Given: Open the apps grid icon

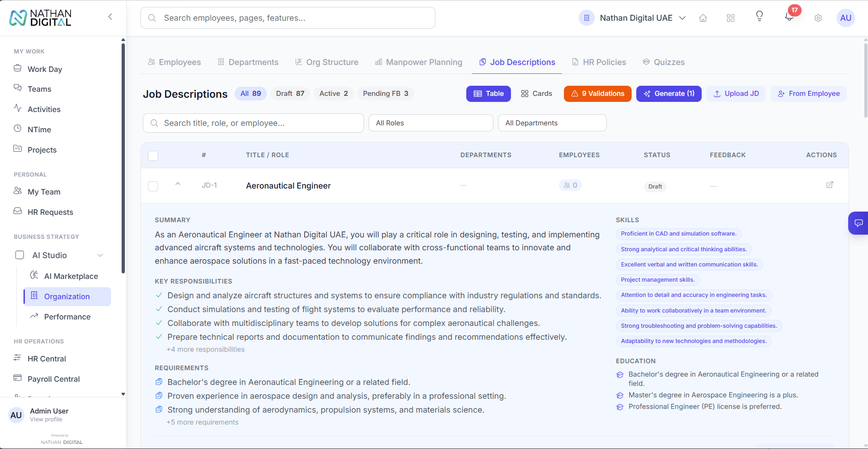Looking at the screenshot, I should 731,18.
